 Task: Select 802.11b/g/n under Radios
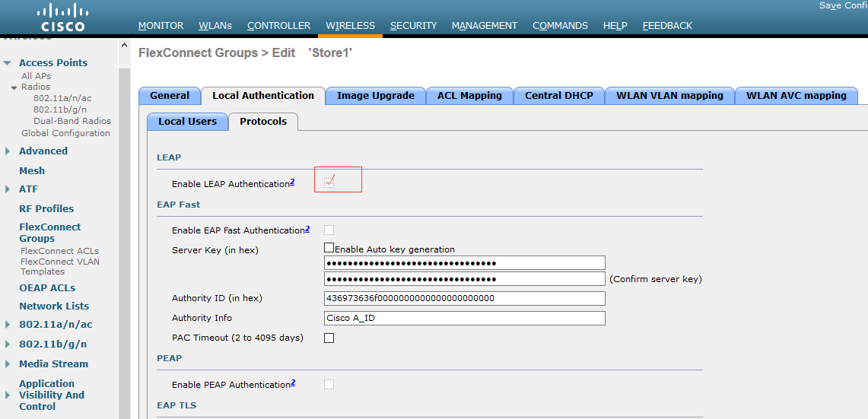[60, 110]
